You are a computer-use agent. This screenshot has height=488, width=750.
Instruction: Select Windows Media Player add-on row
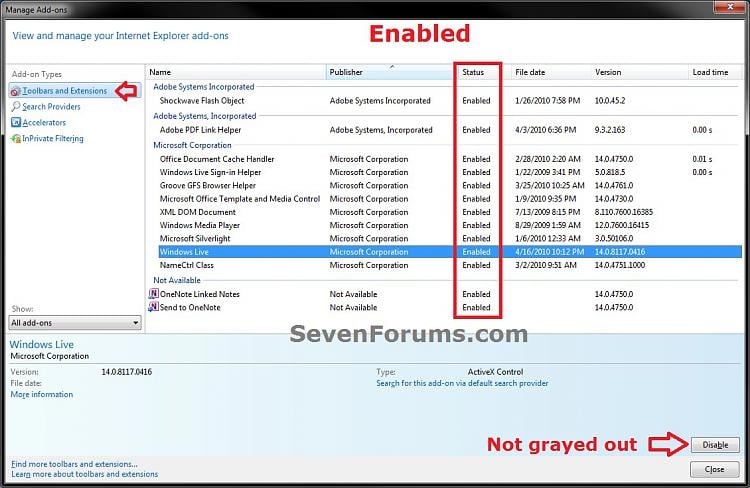point(450,225)
